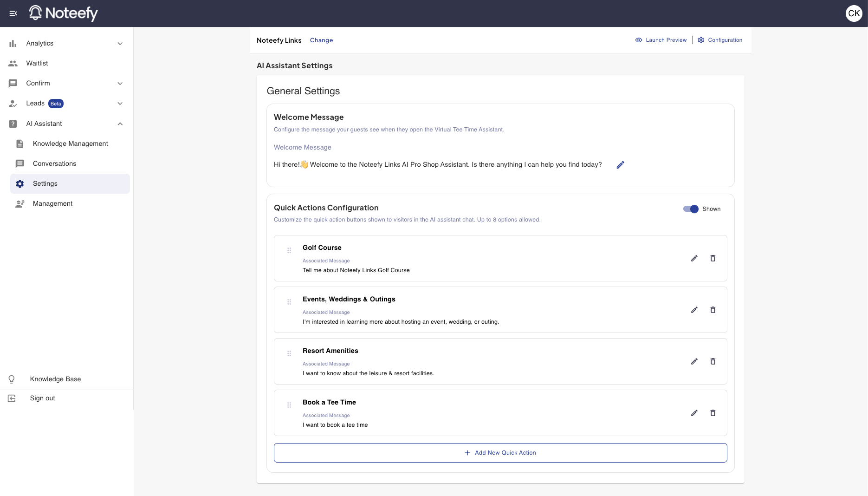Collapse the sidebar with the hamburger icon
This screenshot has height=496, width=868.
point(13,13)
